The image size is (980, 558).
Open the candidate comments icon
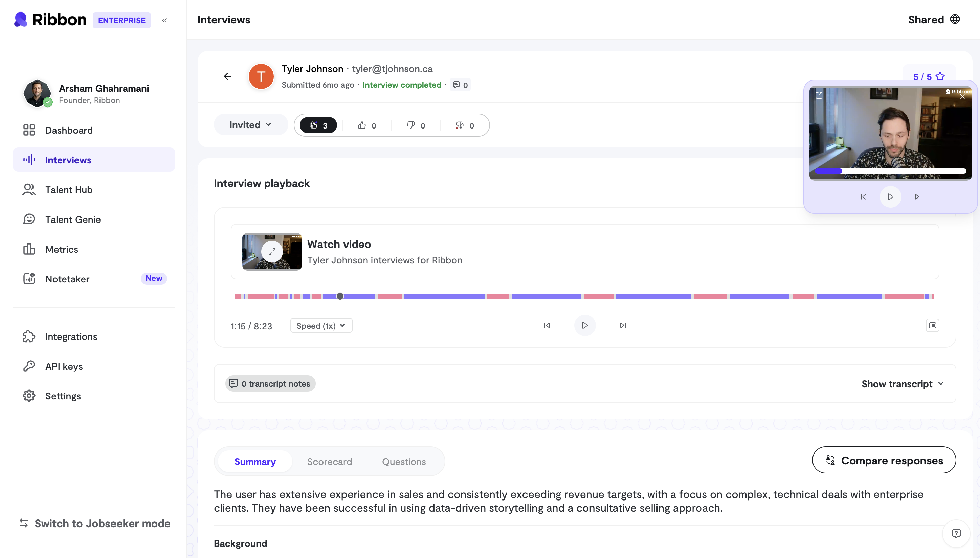460,85
